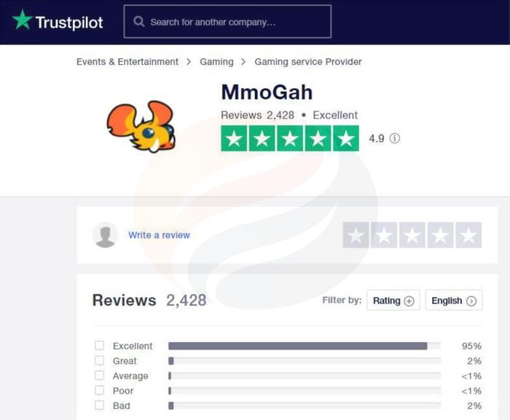Rate five stars in the review box

(468, 235)
